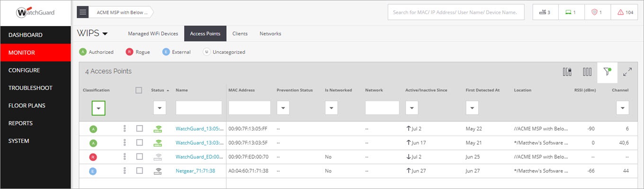This screenshot has height=189, width=644.
Task: Switch to Managed WiFi Devices tab
Action: pos(153,34)
